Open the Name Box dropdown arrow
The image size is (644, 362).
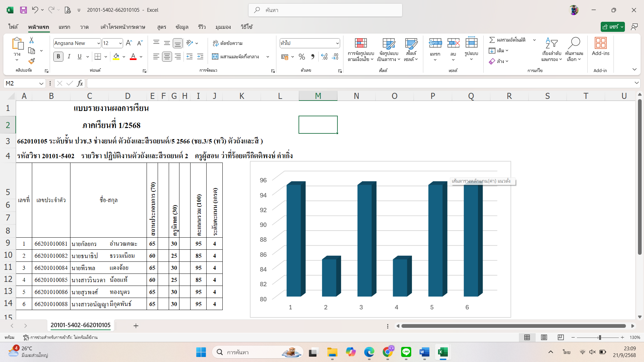tap(41, 83)
